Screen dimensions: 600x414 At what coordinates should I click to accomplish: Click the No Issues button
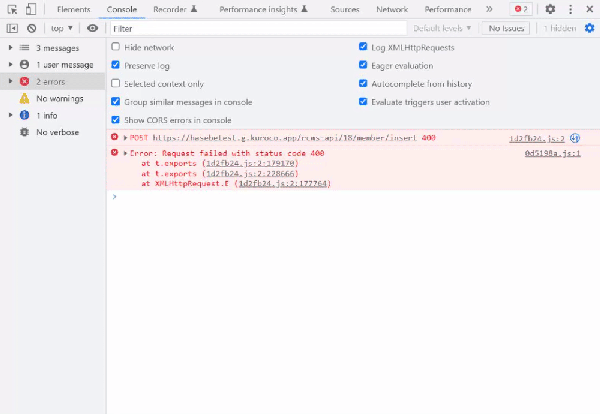point(506,28)
